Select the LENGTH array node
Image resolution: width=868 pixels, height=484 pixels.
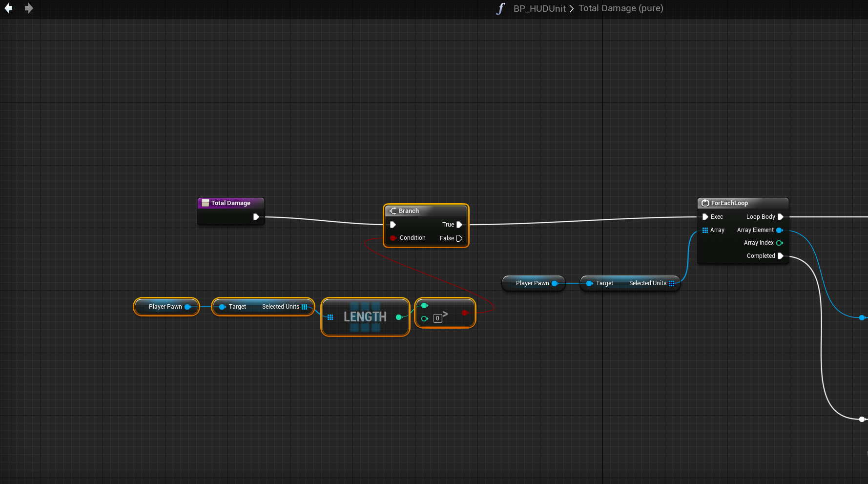click(365, 317)
